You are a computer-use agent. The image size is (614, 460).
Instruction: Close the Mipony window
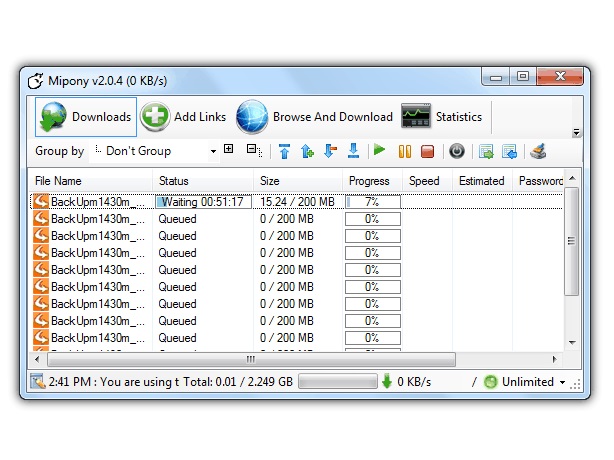coord(560,76)
